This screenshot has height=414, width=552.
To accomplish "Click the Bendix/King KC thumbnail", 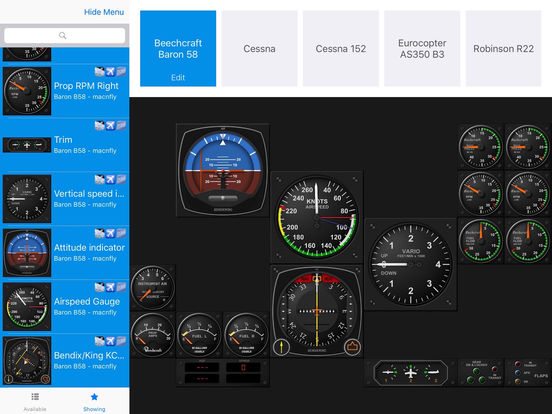I will [x=27, y=360].
